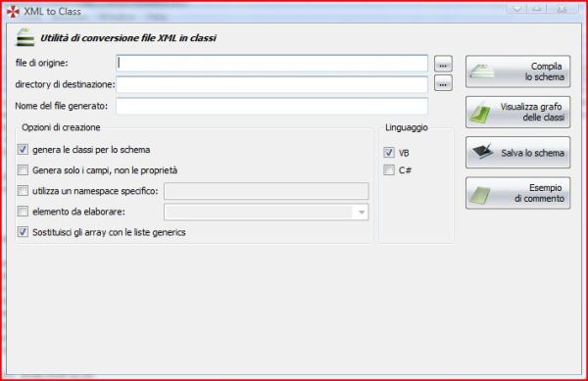Click the XML to Class title icon
The width and height of the screenshot is (588, 381).
click(13, 11)
